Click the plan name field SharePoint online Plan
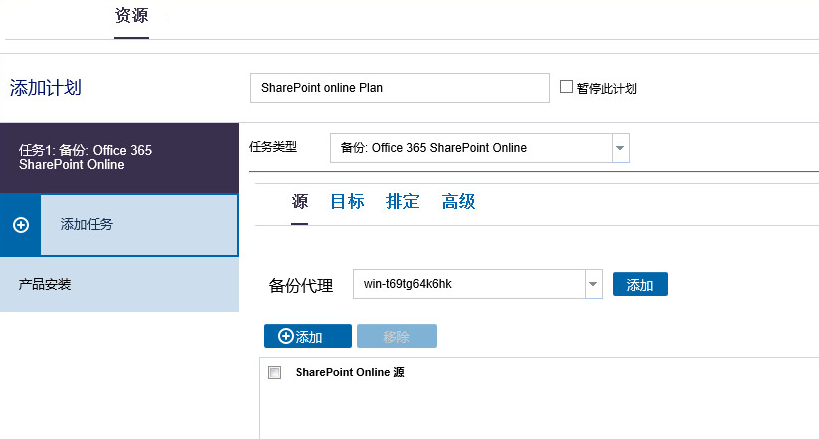Viewport: 819px width, 439px height. [x=399, y=88]
